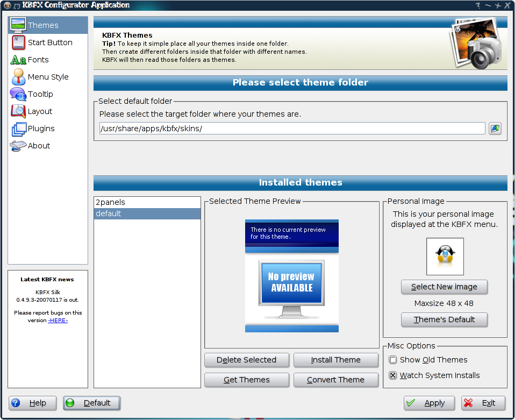Click Theme's Default button
The image size is (515, 420).
pyautogui.click(x=444, y=319)
